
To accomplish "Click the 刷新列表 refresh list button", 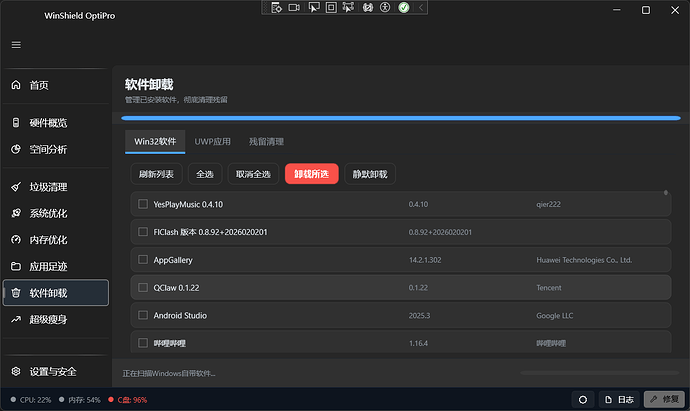I will 156,174.
